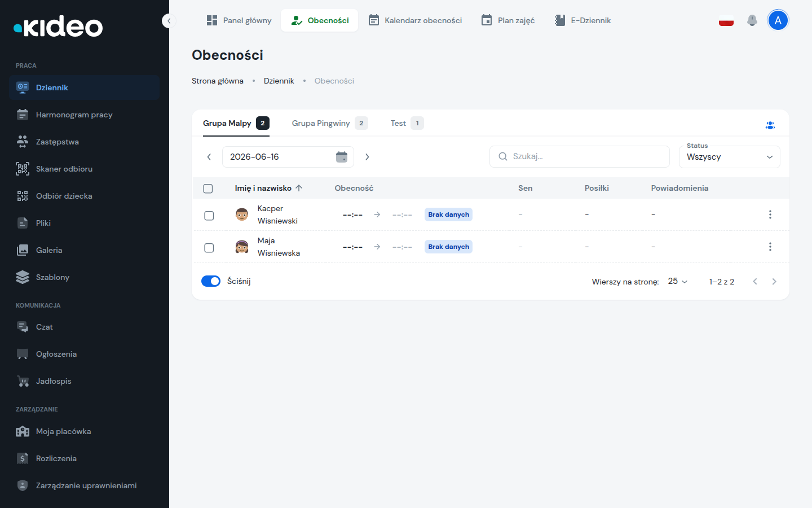The height and width of the screenshot is (508, 812).
Task: Expand the Status dropdown showing Wszyscy
Action: pyautogui.click(x=730, y=157)
